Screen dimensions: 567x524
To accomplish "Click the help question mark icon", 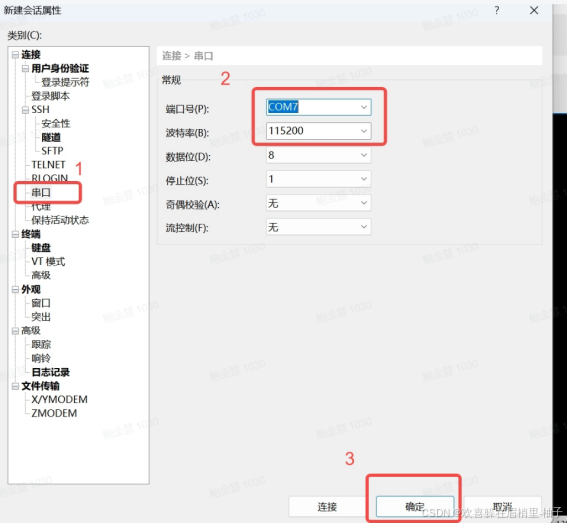I will [497, 10].
